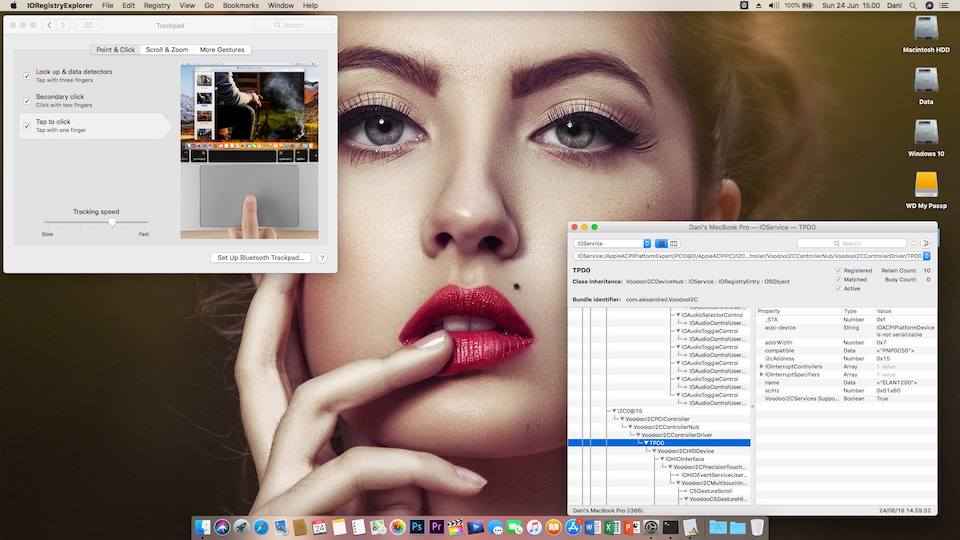Image resolution: width=960 pixels, height=540 pixels.
Task: Open Messages bubble icon in dock
Action: point(495,527)
